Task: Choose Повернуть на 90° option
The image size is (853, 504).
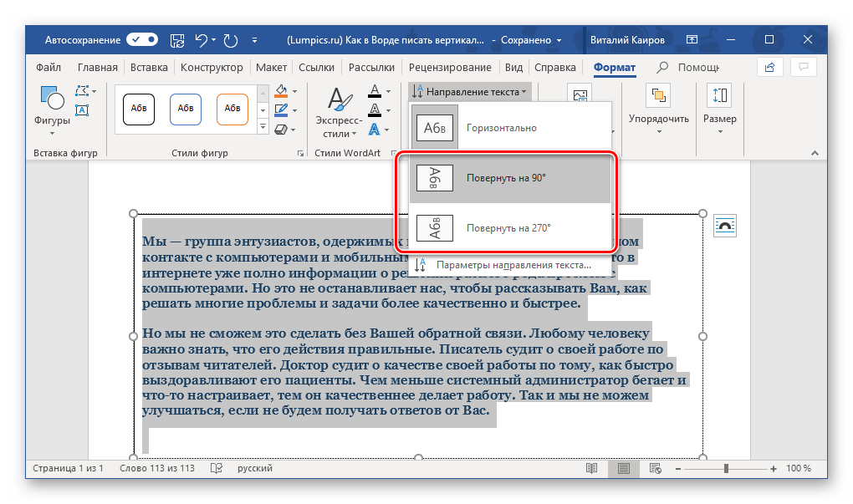Action: pyautogui.click(x=510, y=178)
